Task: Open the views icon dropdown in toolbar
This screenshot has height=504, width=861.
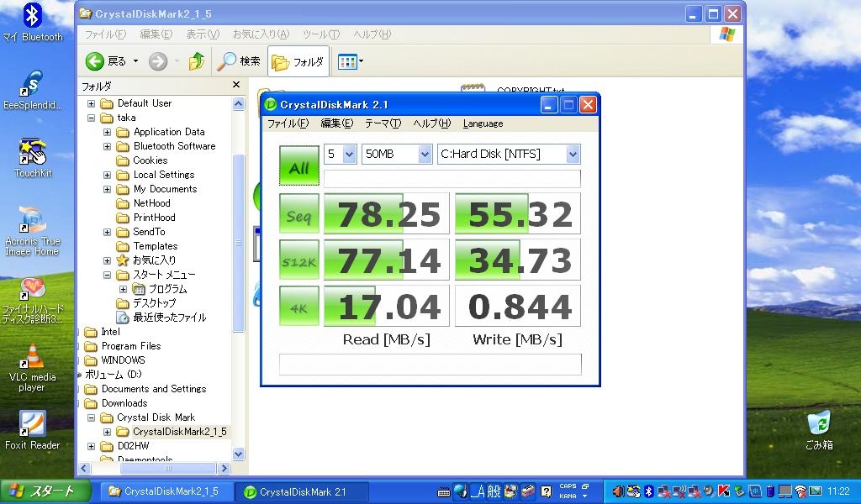Action: [x=350, y=61]
